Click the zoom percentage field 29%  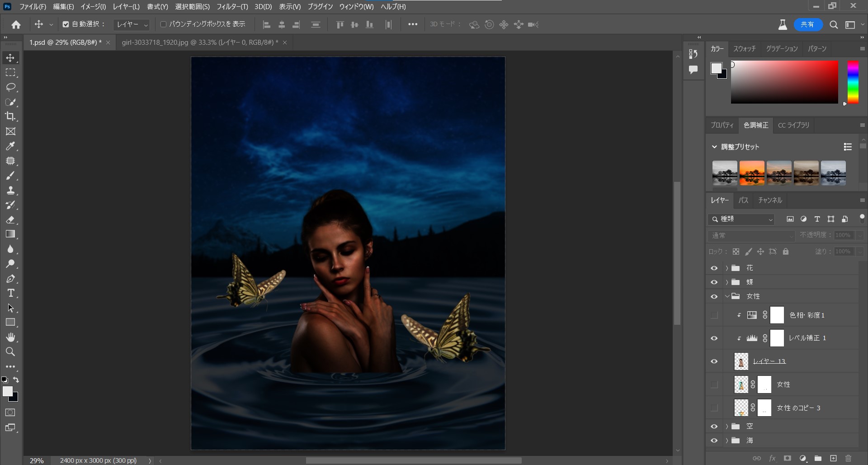(x=37, y=460)
